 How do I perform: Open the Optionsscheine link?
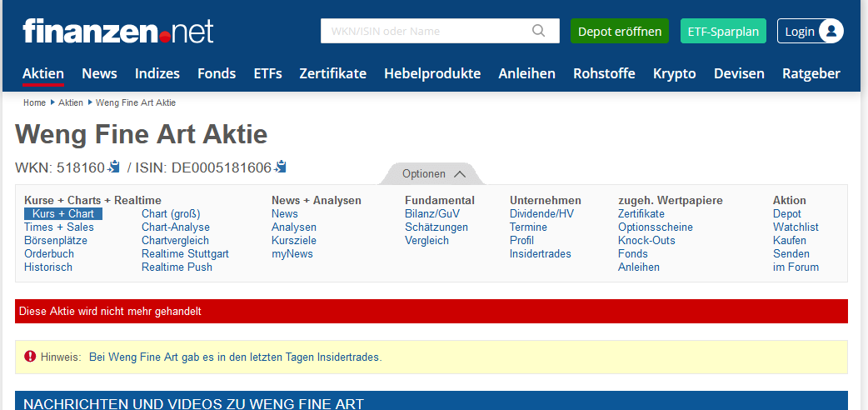point(656,227)
